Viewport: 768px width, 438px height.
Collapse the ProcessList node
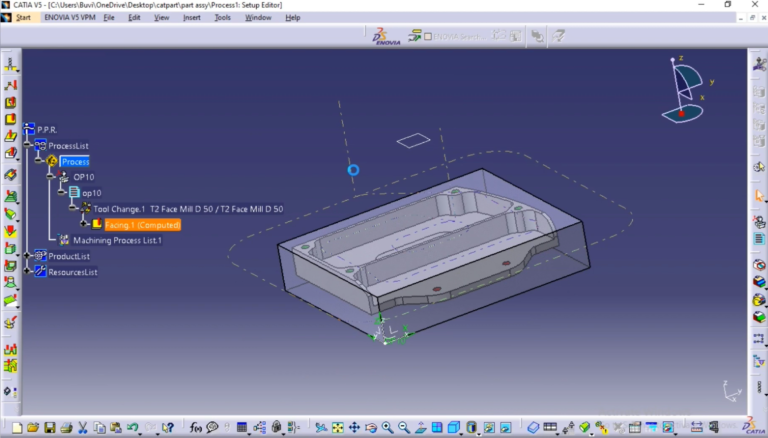click(27, 145)
